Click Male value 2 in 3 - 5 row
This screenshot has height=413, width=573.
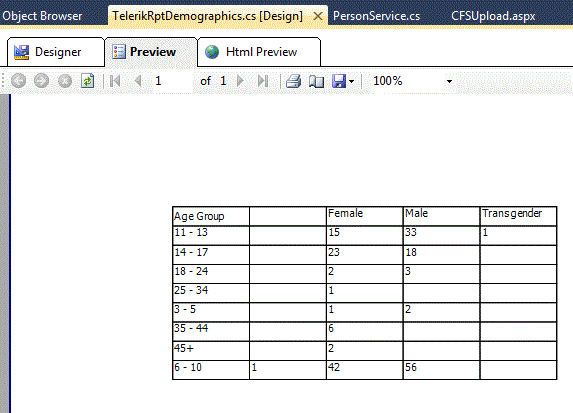441,312
